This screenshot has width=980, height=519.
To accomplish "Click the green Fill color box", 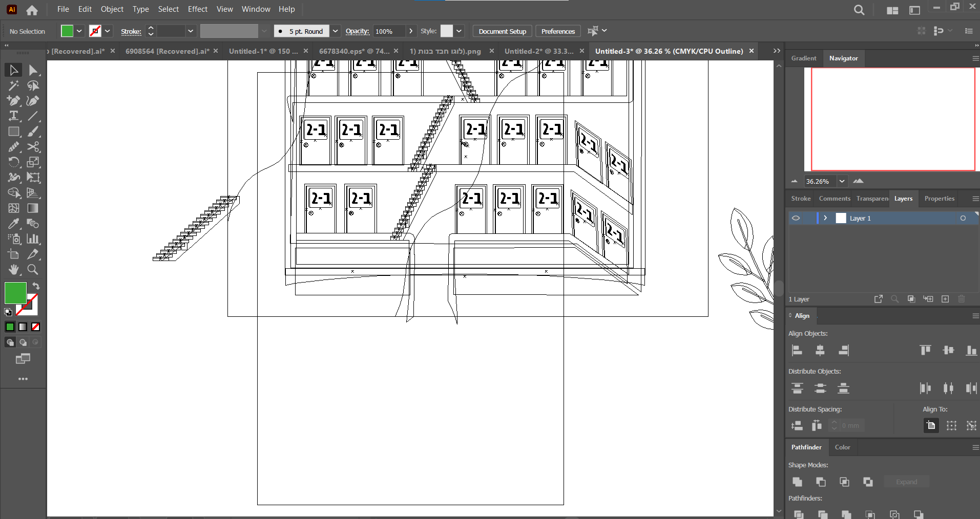I will click(15, 293).
